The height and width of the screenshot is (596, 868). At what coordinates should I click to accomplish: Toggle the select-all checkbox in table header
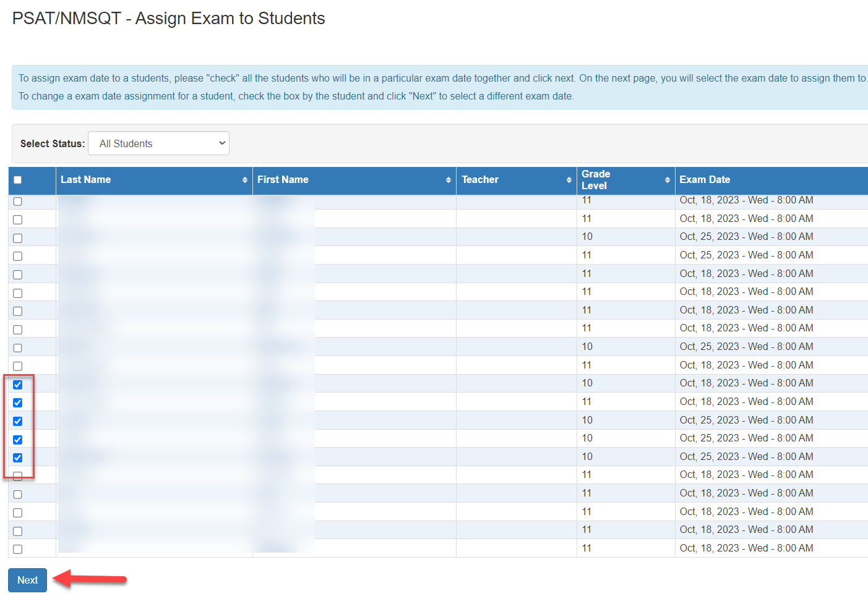[x=17, y=180]
